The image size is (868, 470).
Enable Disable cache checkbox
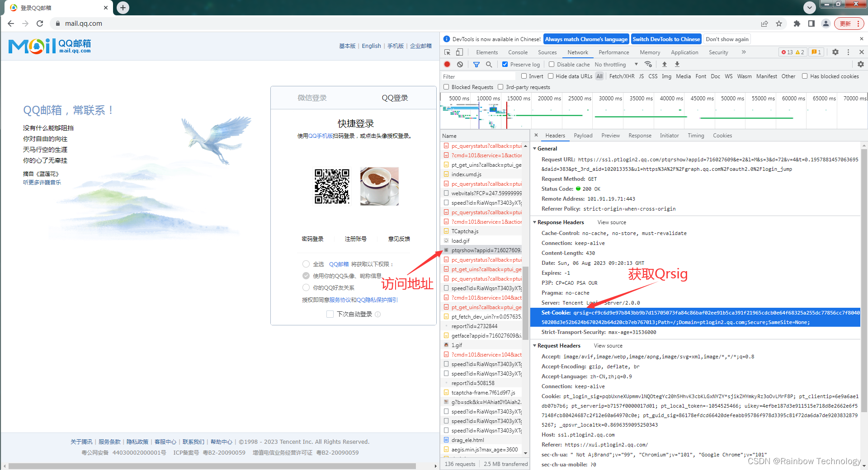pos(552,64)
